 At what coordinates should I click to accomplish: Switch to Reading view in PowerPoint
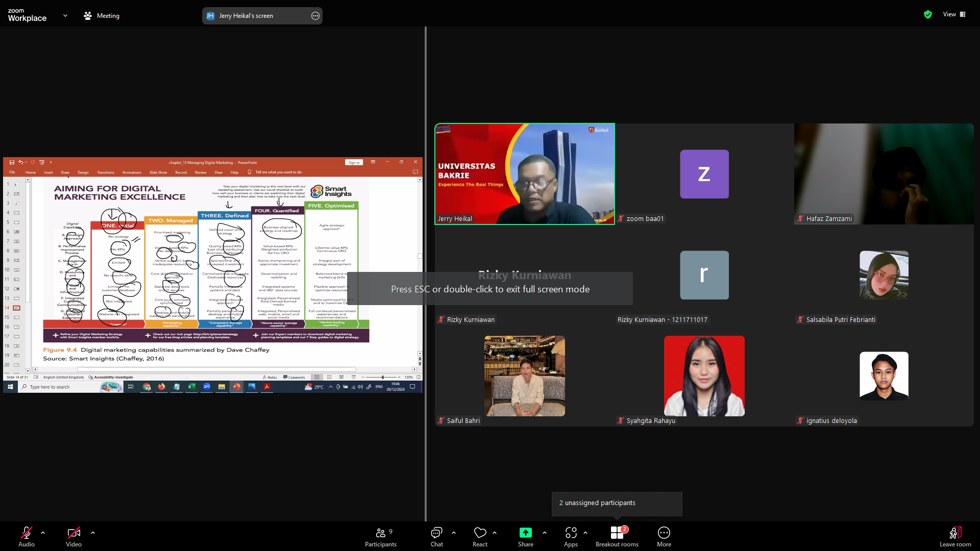[x=341, y=378]
